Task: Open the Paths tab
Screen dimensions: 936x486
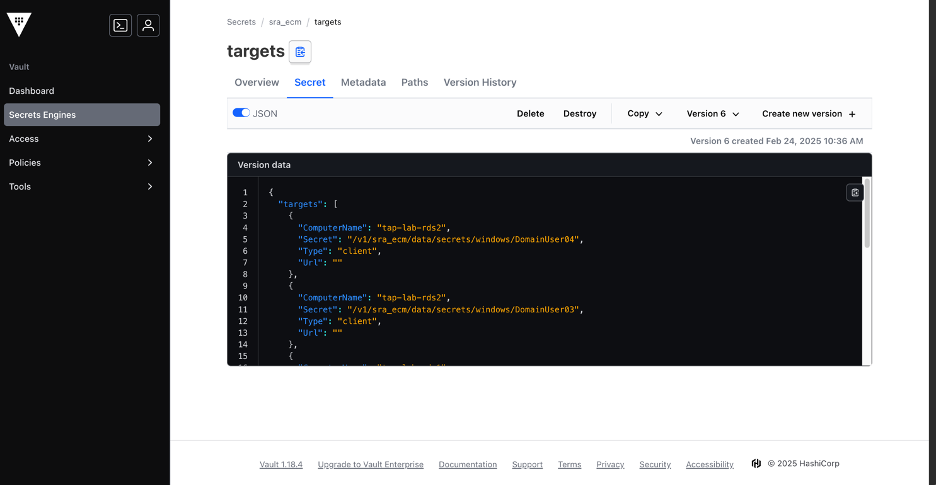Action: [414, 82]
